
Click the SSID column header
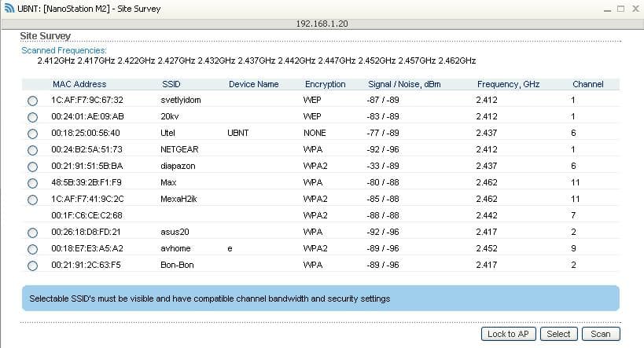tap(171, 84)
